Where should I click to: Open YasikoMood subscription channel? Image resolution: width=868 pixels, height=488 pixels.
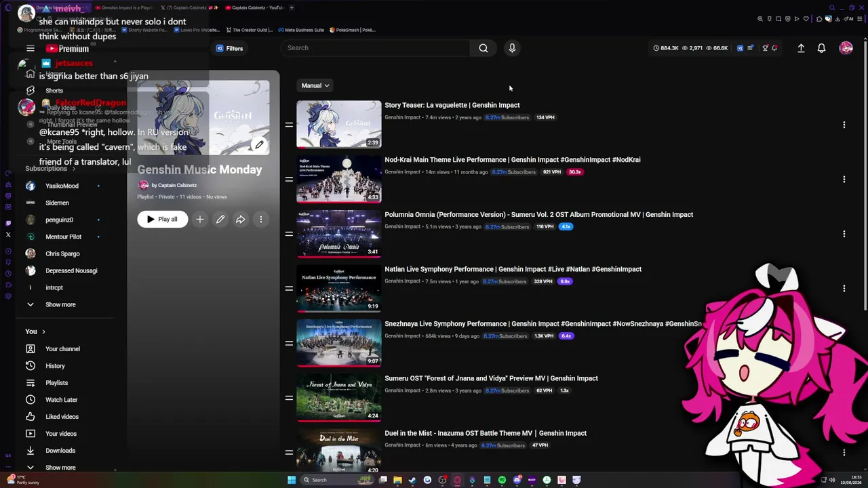62,186
